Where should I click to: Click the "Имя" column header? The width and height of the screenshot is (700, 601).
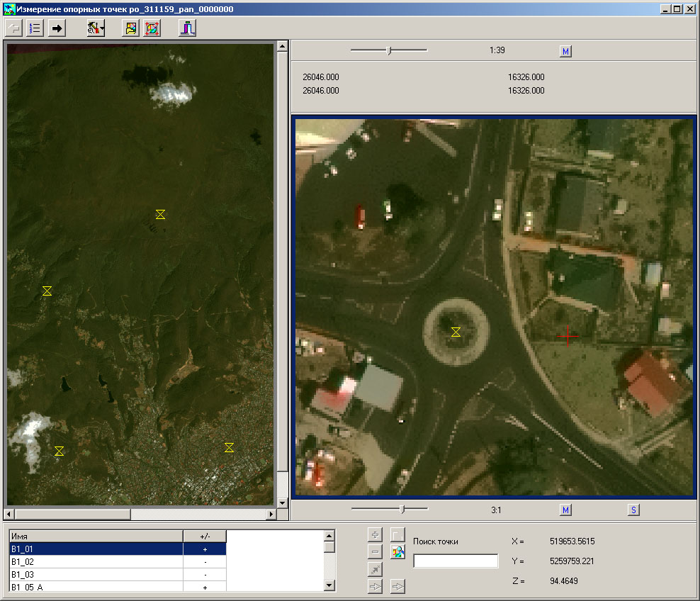coord(95,537)
